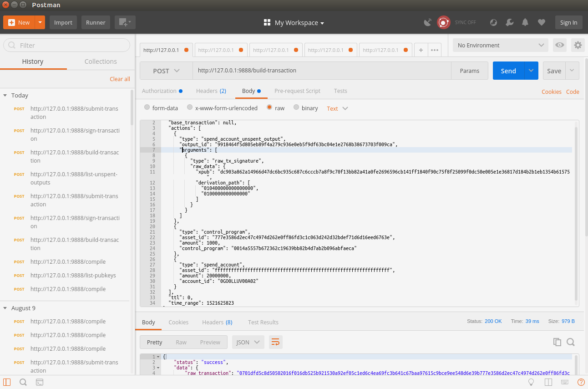Image resolution: width=588 pixels, height=389 pixels.
Task: Switch to the Collections tab
Action: click(x=101, y=61)
